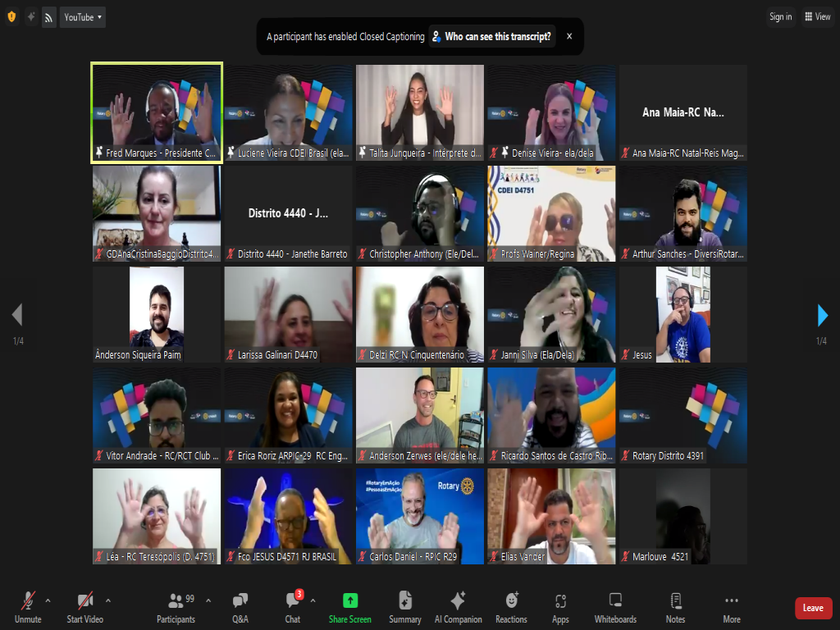This screenshot has height=630, width=840.
Task: Toggle Unmute microphone button
Action: 28,607
